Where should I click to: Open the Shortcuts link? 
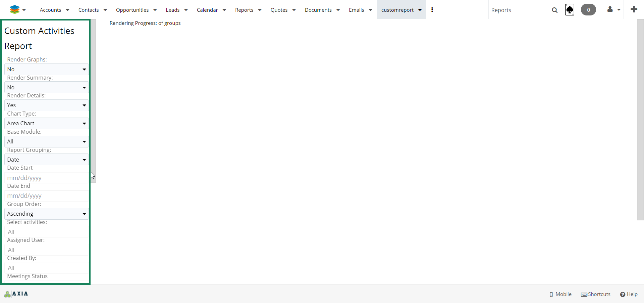[596, 294]
